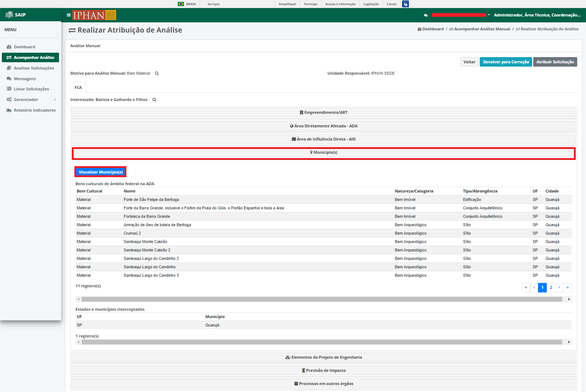The height and width of the screenshot is (392, 586).
Task: Select Acompanhar Análise in the sidebar
Action: 30,57
